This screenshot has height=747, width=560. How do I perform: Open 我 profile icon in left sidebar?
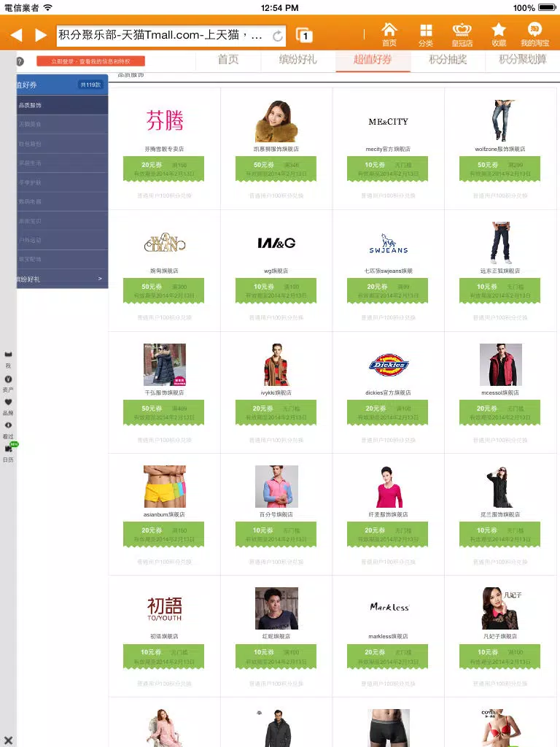8,360
